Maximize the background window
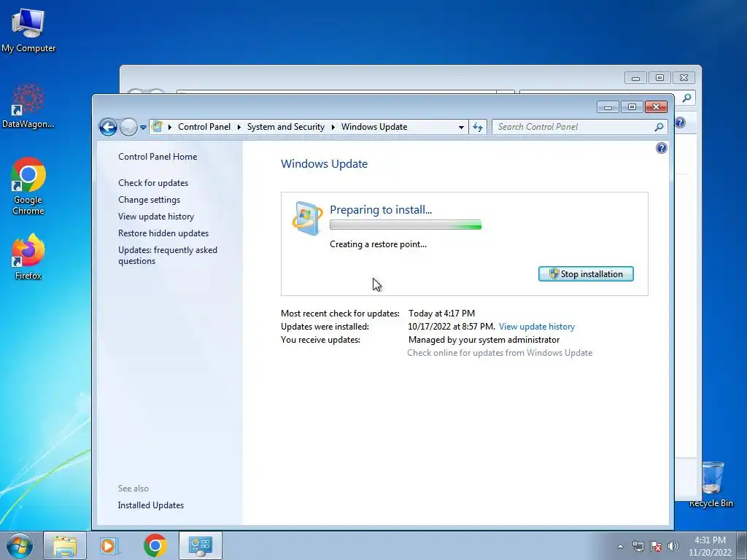Viewport: 747px width, 560px height. [659, 77]
